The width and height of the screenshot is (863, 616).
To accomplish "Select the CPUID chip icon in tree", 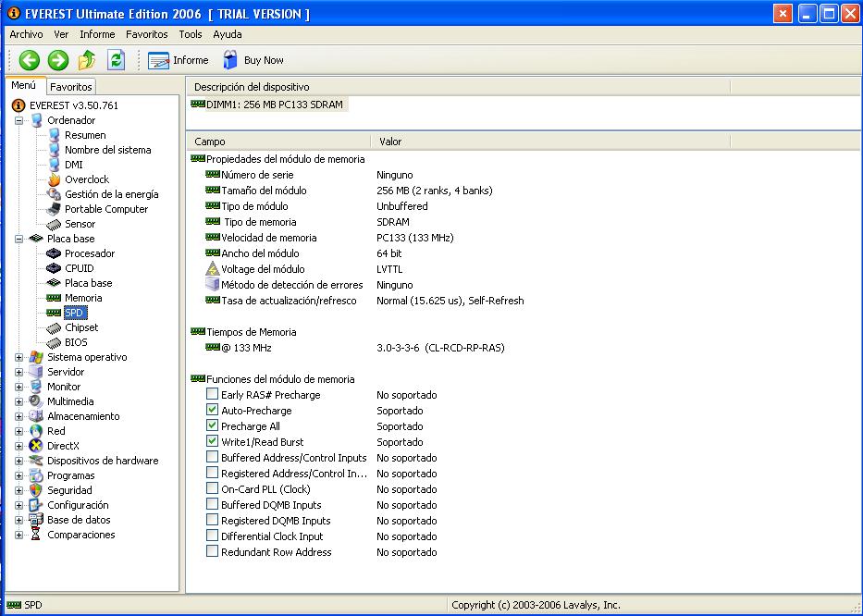I will click(x=55, y=268).
